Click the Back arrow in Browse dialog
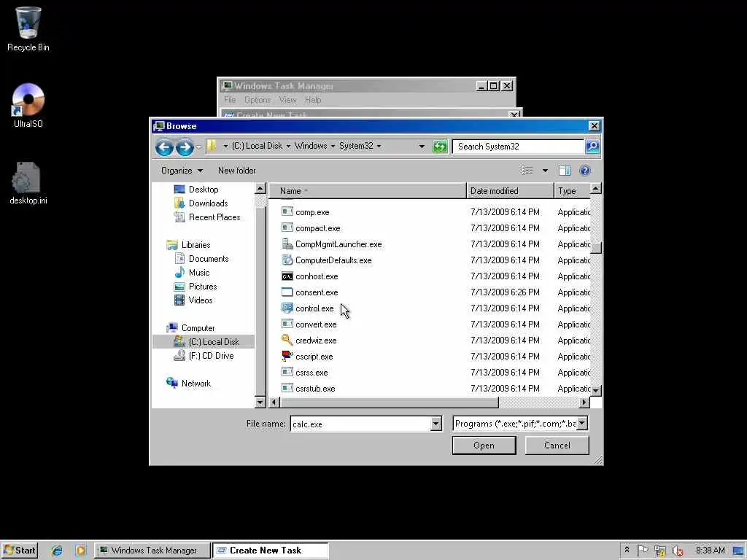Screen dimensions: 747x560 (x=164, y=147)
